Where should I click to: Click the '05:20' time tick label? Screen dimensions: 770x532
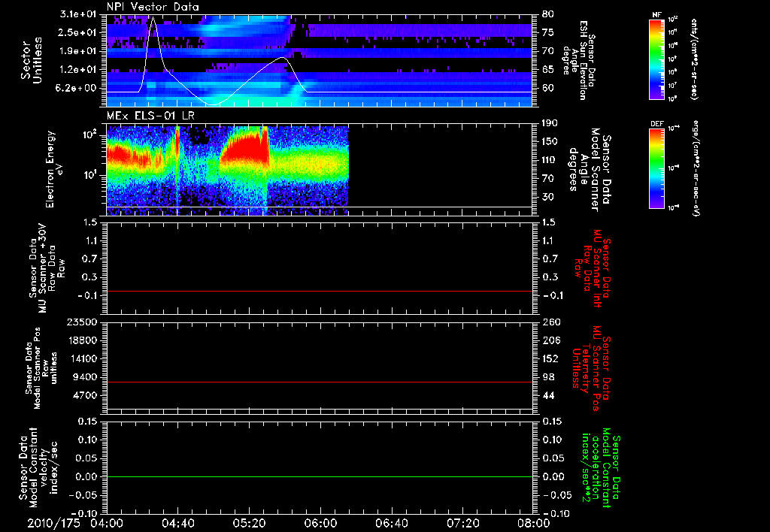coord(248,523)
